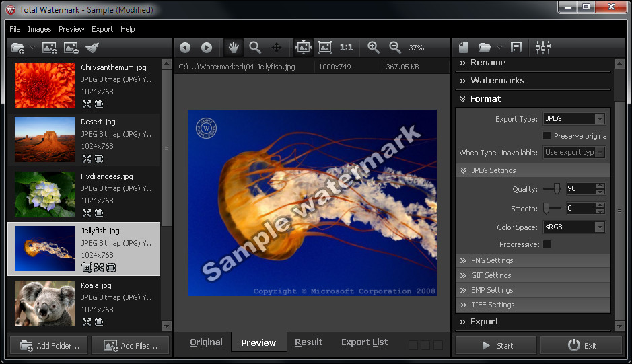This screenshot has width=632, height=364.
Task: Expand BMP Settings
Action: (533, 290)
